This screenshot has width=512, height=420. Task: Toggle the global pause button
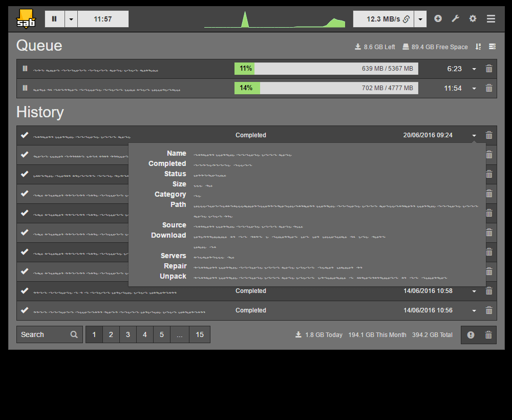coord(55,19)
